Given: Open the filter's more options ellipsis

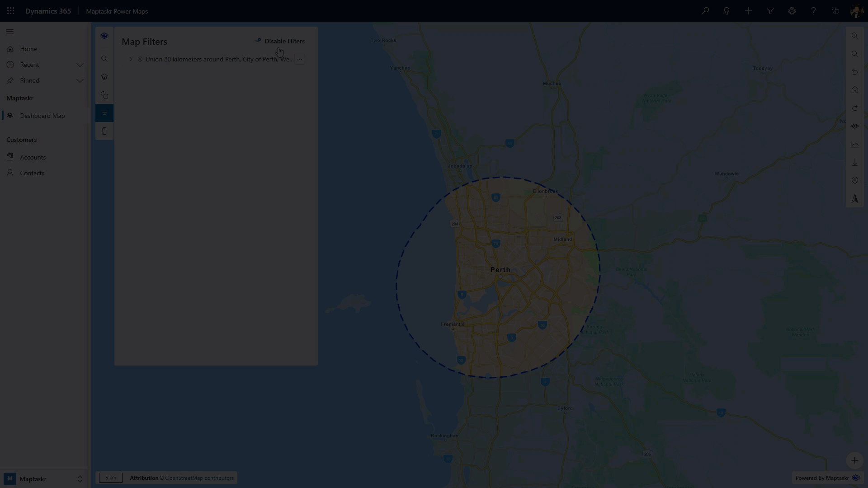Looking at the screenshot, I should 300,59.
